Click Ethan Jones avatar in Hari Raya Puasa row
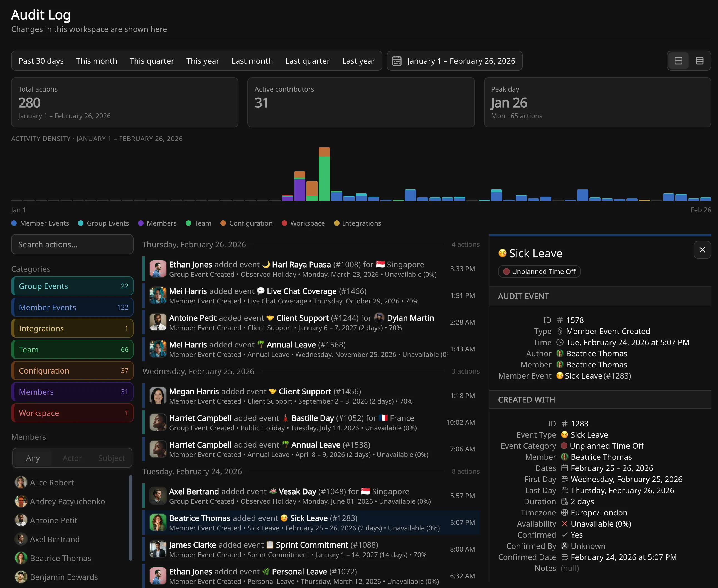This screenshot has width=718, height=588. [x=158, y=269]
